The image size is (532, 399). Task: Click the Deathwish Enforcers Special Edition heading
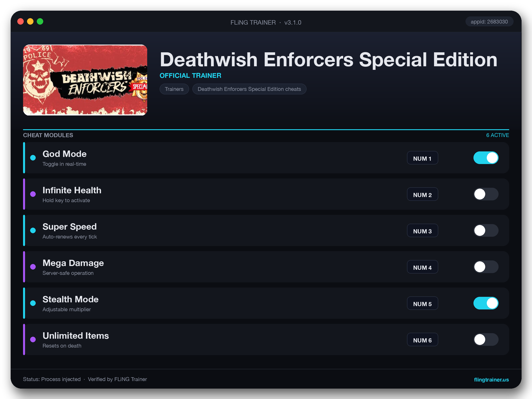[329, 60]
